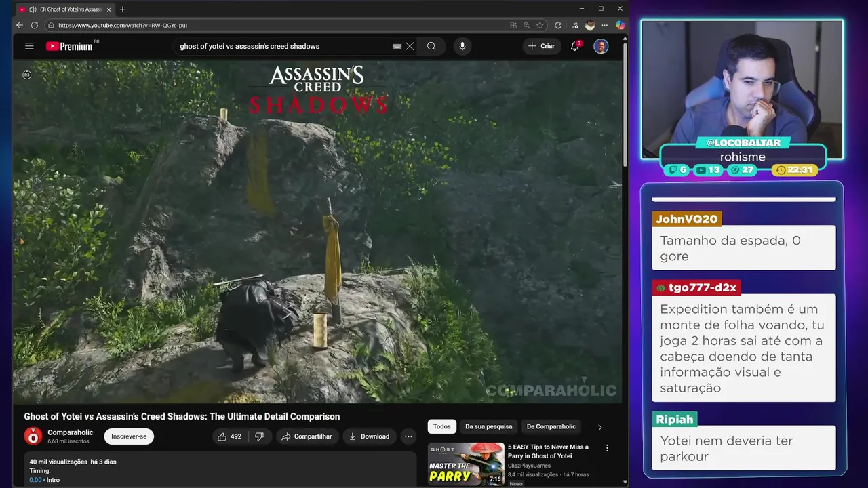Click tgo777-d2x username in the chat overlay

point(696,287)
